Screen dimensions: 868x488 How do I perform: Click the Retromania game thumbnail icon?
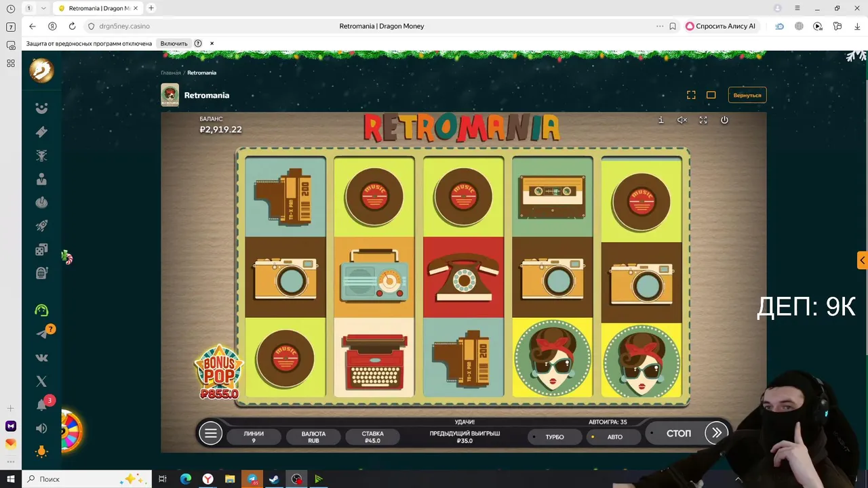click(x=170, y=95)
